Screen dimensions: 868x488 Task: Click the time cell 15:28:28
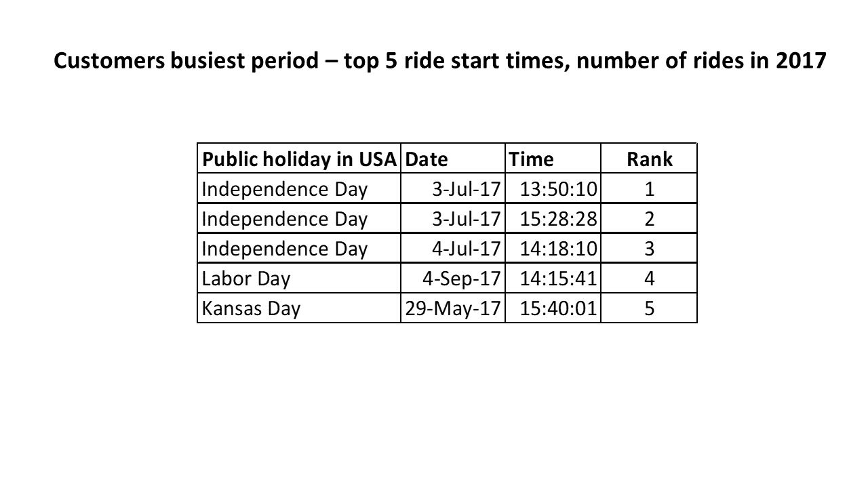(553, 218)
